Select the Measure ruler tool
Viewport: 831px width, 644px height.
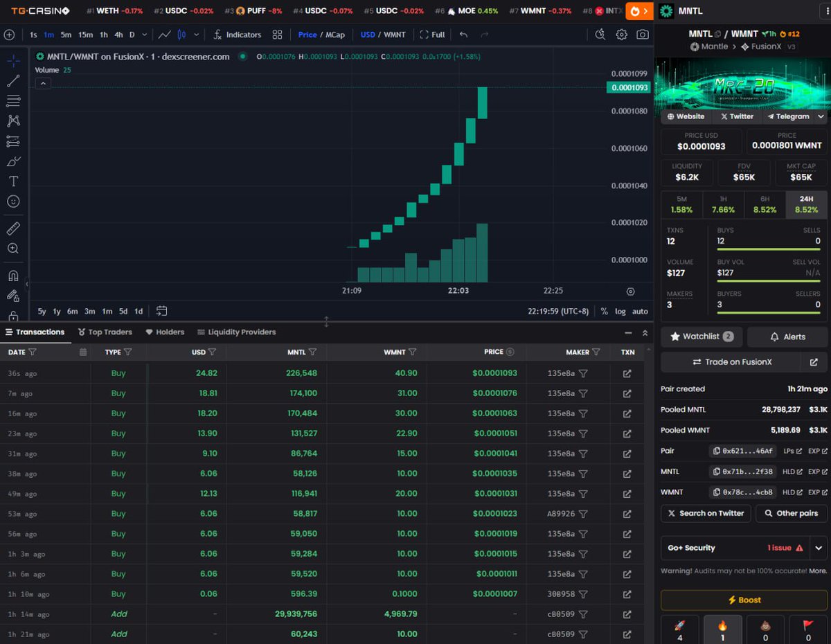(x=14, y=228)
